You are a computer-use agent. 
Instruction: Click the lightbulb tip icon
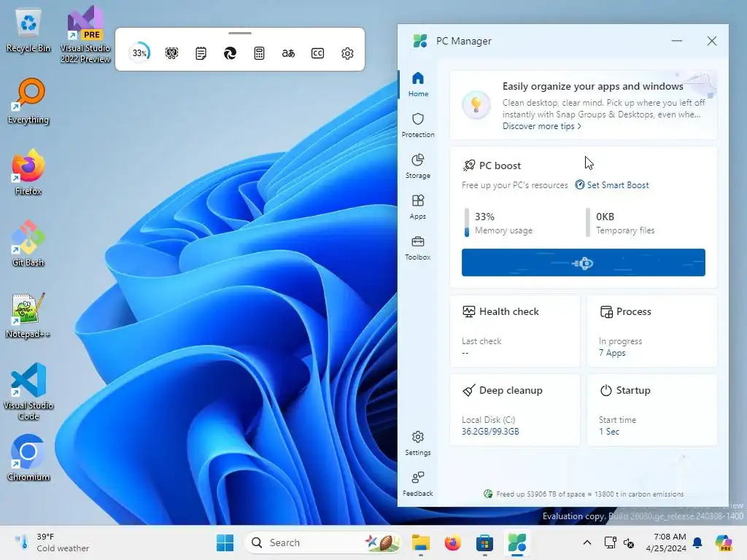[476, 105]
